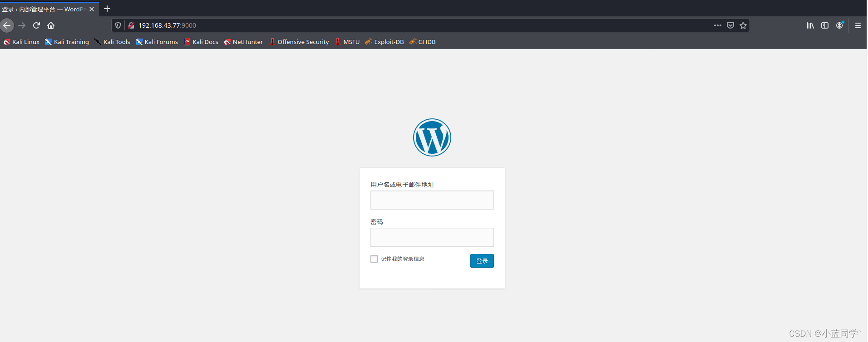Viewport: 868px width, 342px height.
Task: Tick the remember my login checkbox
Action: (x=374, y=259)
